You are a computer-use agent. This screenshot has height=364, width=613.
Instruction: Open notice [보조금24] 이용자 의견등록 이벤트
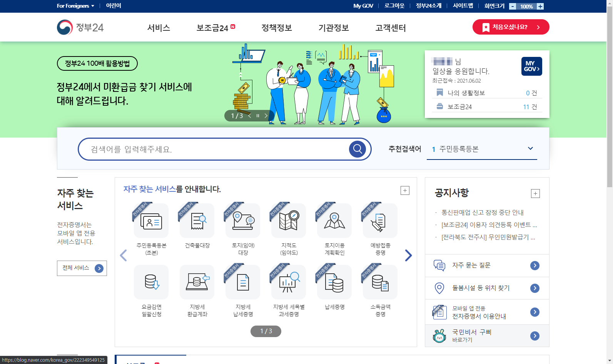[489, 225]
